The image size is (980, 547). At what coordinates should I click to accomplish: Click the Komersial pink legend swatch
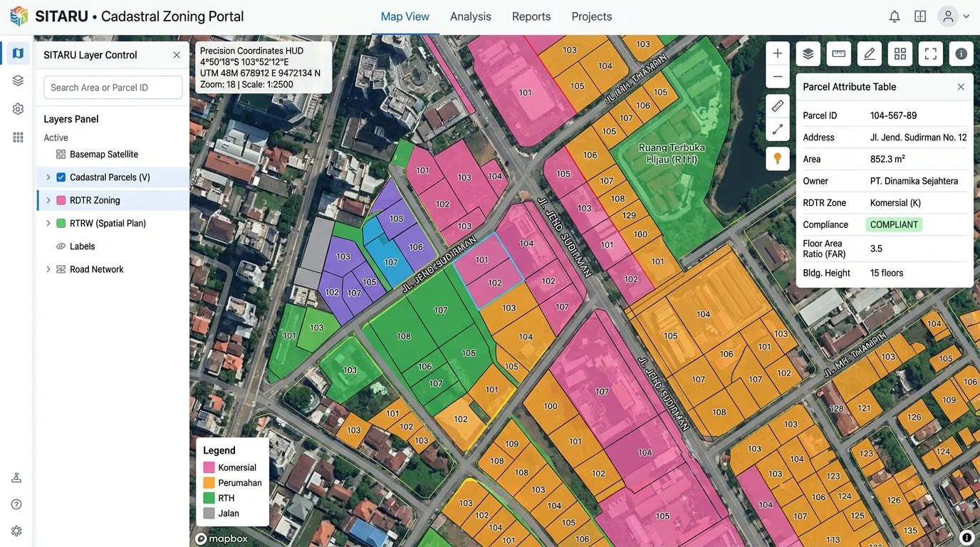(209, 468)
